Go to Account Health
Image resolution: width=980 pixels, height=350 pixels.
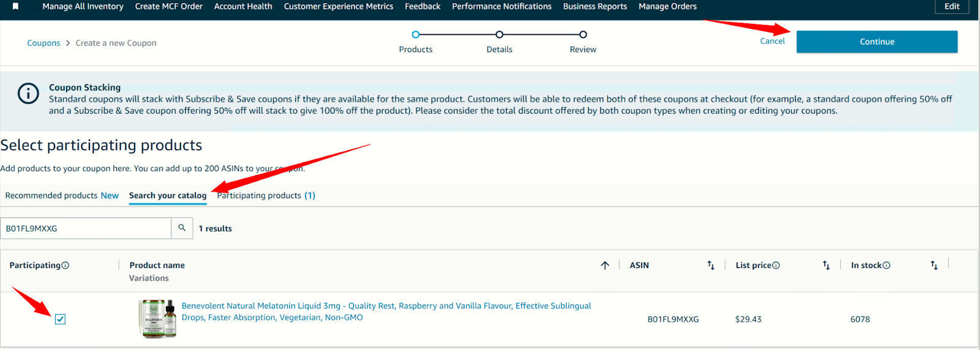pyautogui.click(x=243, y=7)
